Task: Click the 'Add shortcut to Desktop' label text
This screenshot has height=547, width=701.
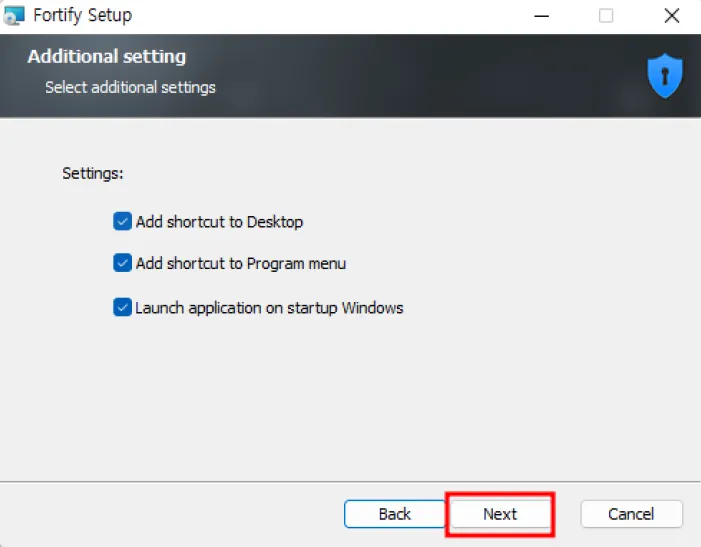Action: click(219, 222)
